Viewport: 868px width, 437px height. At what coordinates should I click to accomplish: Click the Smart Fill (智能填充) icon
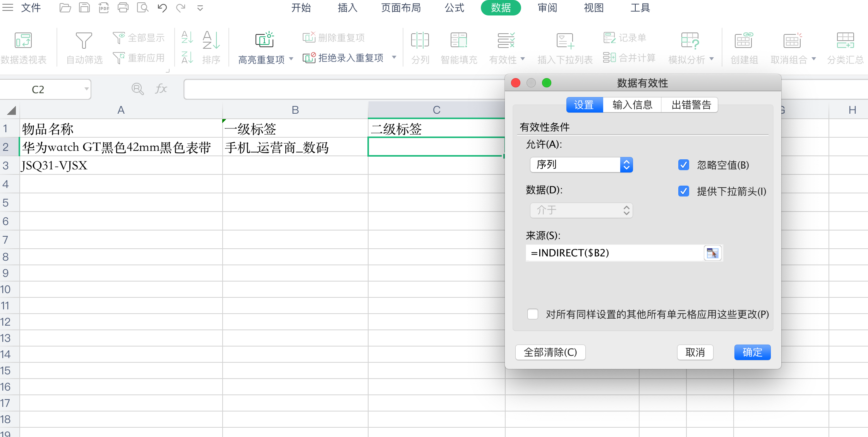459,40
